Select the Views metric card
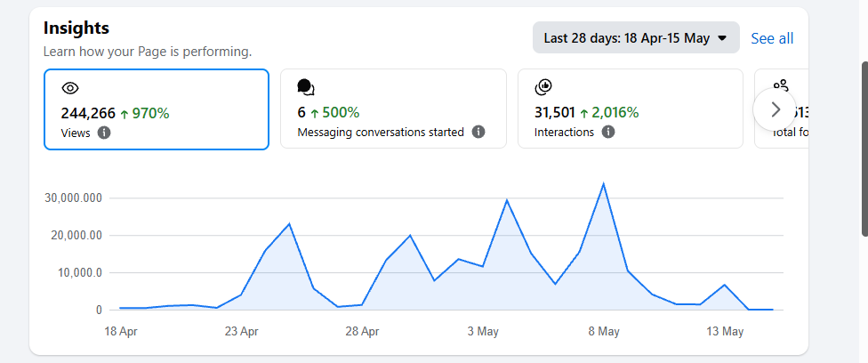Screen dimensions: 868x363 click(x=157, y=109)
